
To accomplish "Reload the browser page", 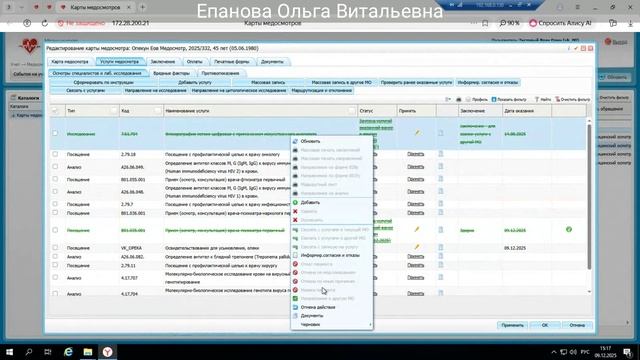I will [x=45, y=23].
